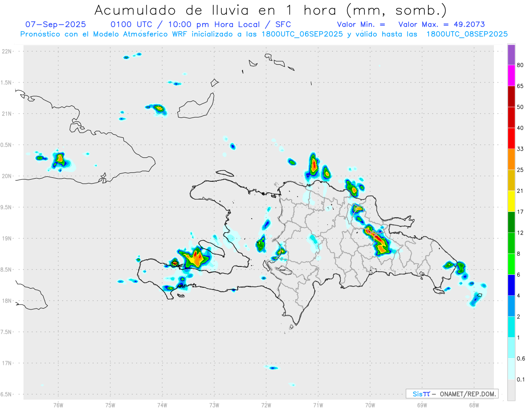Image resolution: width=532 pixels, height=411 pixels.
Task: Click the '19N' latitude label
Action: (x=6, y=239)
